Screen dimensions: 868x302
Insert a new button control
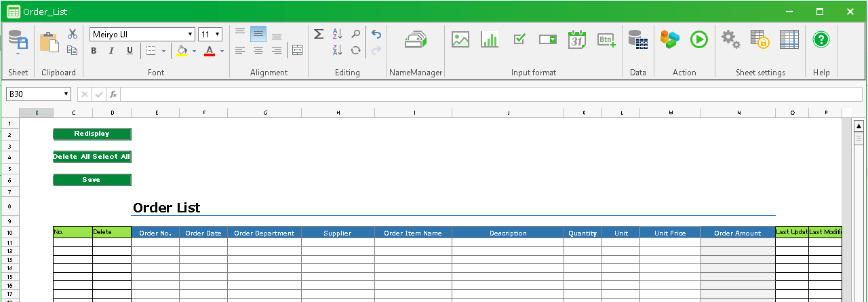click(606, 40)
